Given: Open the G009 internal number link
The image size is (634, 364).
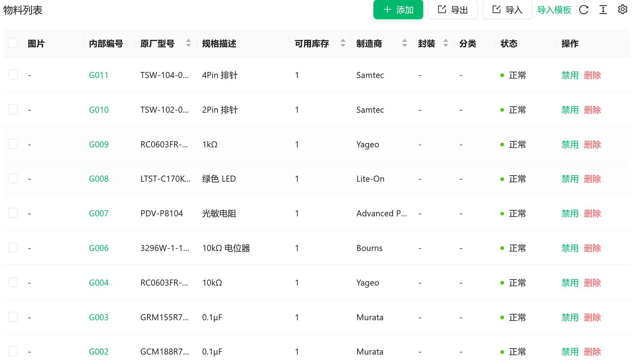Looking at the screenshot, I should (x=99, y=144).
